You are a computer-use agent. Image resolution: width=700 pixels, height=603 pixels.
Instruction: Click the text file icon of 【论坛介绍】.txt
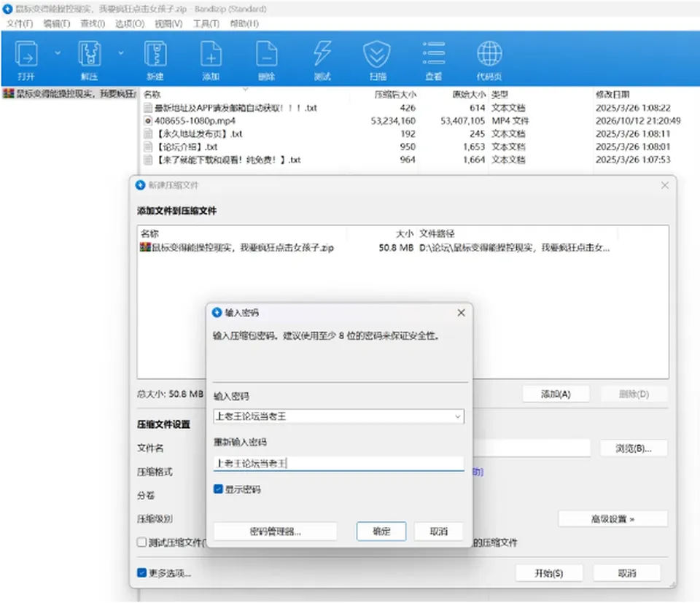click(148, 147)
